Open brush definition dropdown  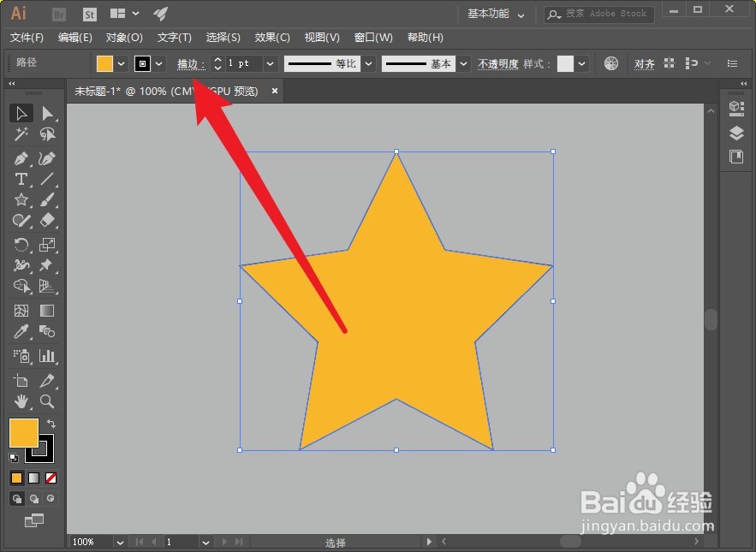464,63
